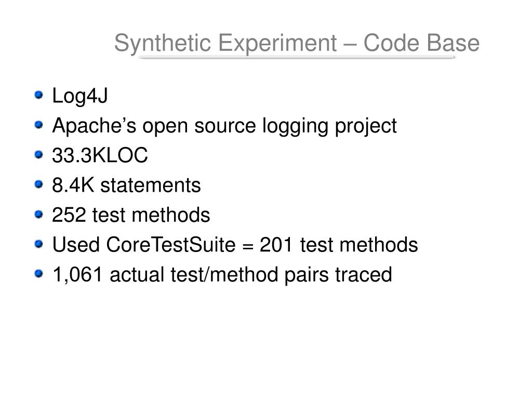Click the Used CoreTestSuite = 201 test methods line
Viewport: 532px width, 399px height.
tap(235, 245)
